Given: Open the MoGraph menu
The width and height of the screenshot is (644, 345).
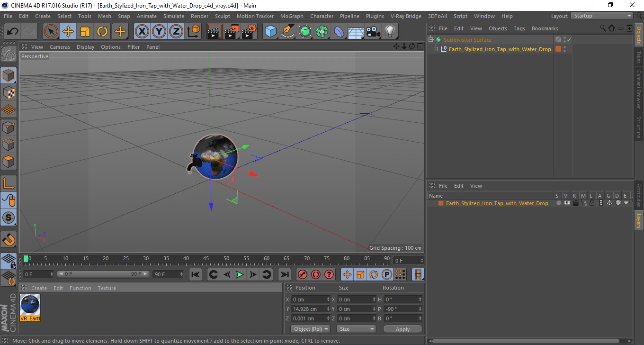Looking at the screenshot, I should pyautogui.click(x=292, y=16).
